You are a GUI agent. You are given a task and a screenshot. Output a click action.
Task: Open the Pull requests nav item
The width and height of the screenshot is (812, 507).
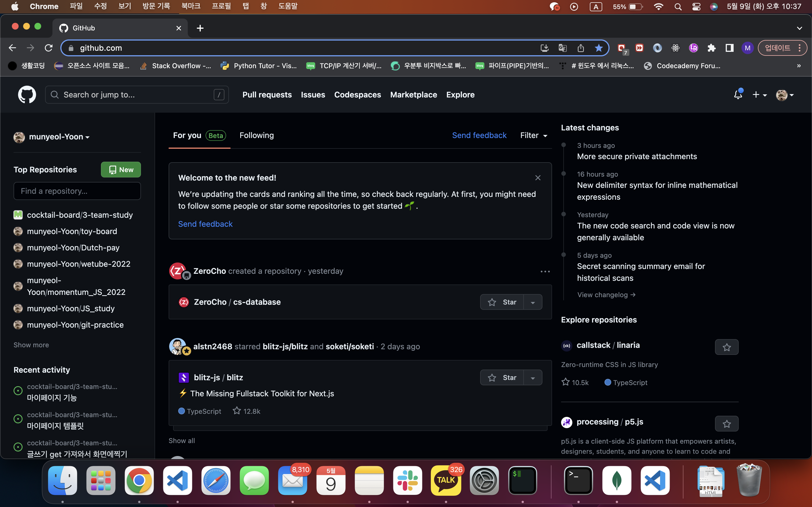[x=267, y=95]
